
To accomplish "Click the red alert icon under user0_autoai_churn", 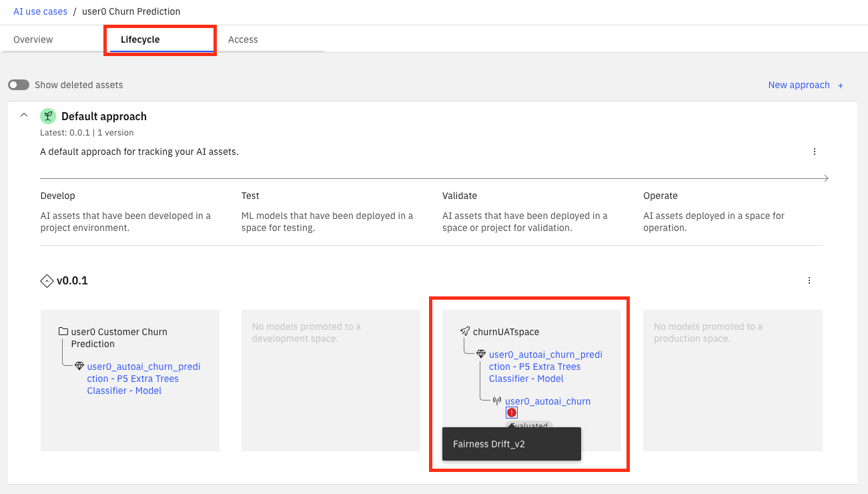I will 512,413.
